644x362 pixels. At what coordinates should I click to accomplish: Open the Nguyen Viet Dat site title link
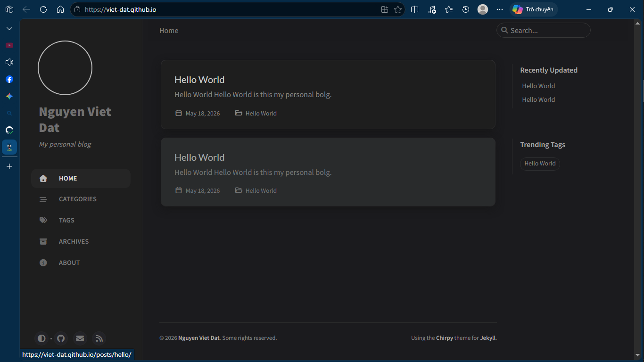click(x=75, y=120)
